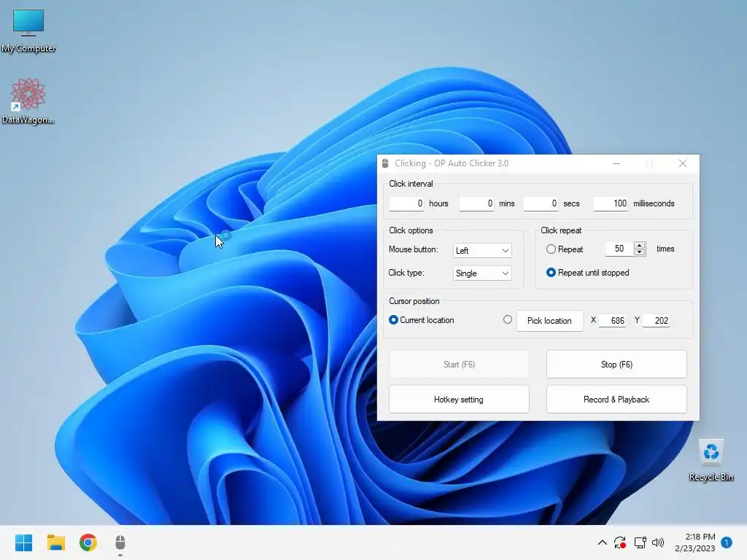Click the repeat times field showing 50
This screenshot has width=747, height=560.
[x=619, y=249]
